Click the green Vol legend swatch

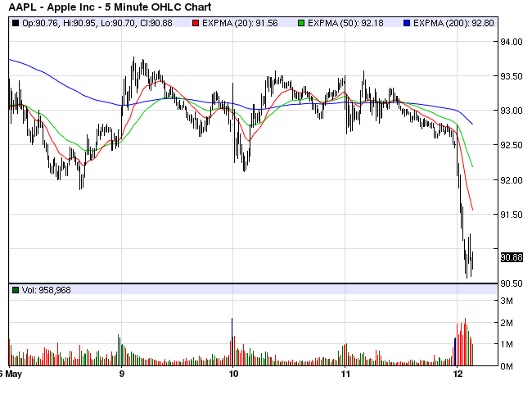click(x=16, y=290)
